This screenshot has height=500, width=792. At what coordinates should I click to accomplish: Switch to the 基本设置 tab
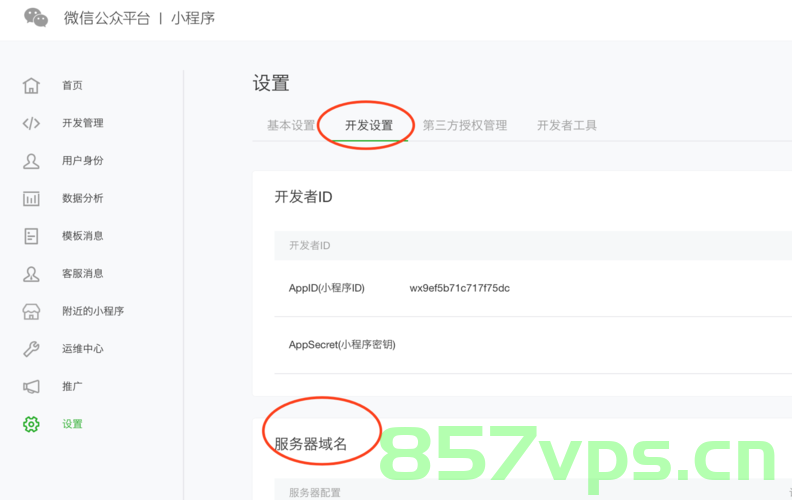pyautogui.click(x=291, y=125)
